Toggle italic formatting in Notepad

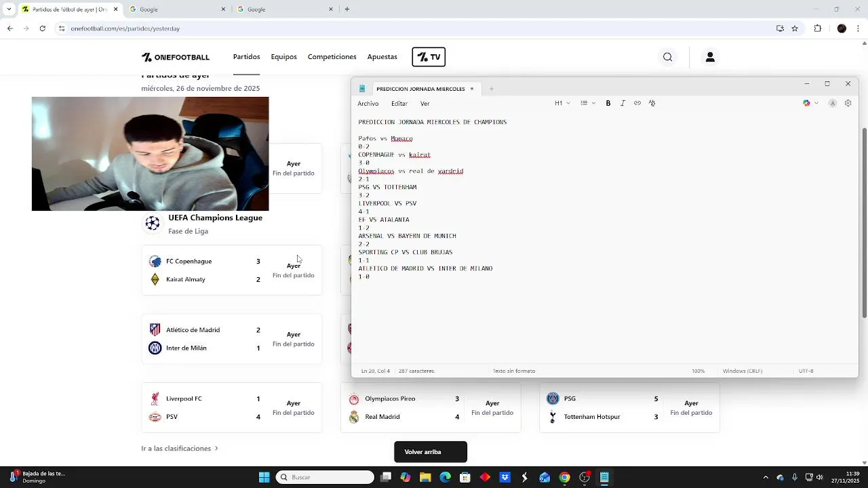tap(623, 103)
